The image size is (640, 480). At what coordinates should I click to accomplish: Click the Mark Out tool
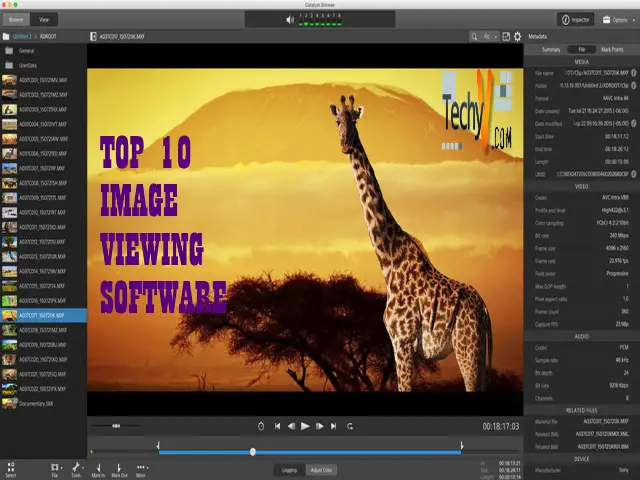pyautogui.click(x=119, y=468)
